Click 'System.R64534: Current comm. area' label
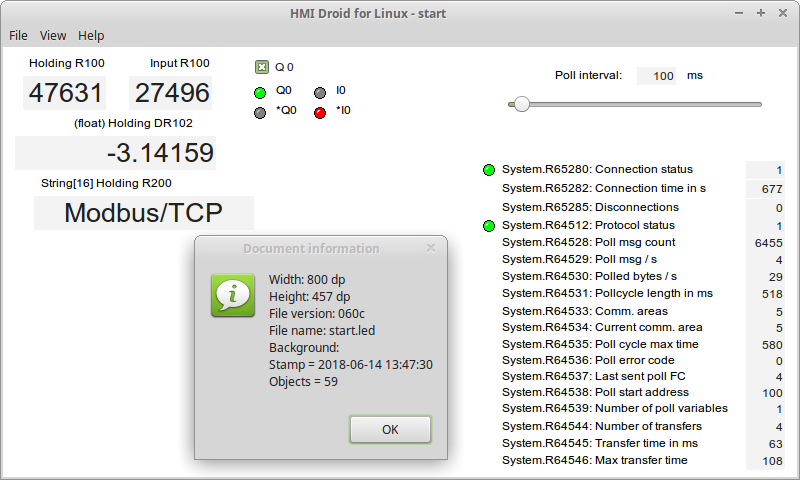Screen dimensions: 800x480 pos(602,327)
